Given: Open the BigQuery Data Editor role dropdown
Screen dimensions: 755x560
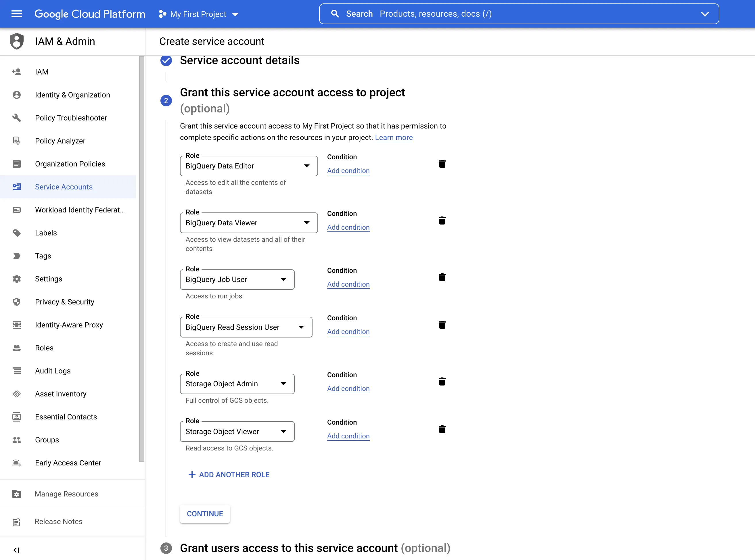Looking at the screenshot, I should coord(306,166).
